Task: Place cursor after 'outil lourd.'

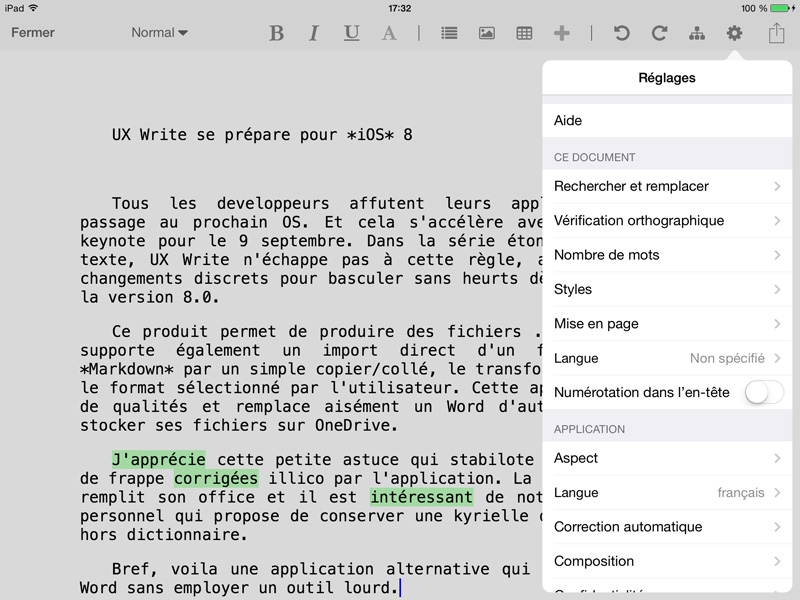Action: 399,588
